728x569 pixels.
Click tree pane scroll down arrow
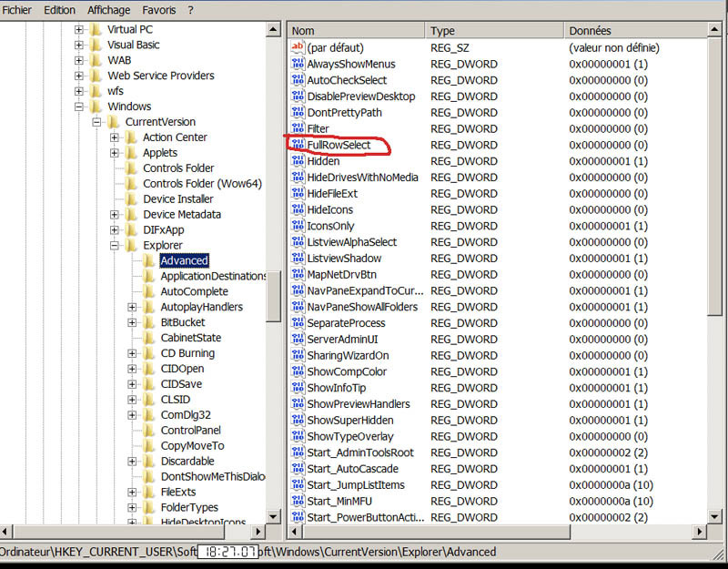(x=273, y=516)
